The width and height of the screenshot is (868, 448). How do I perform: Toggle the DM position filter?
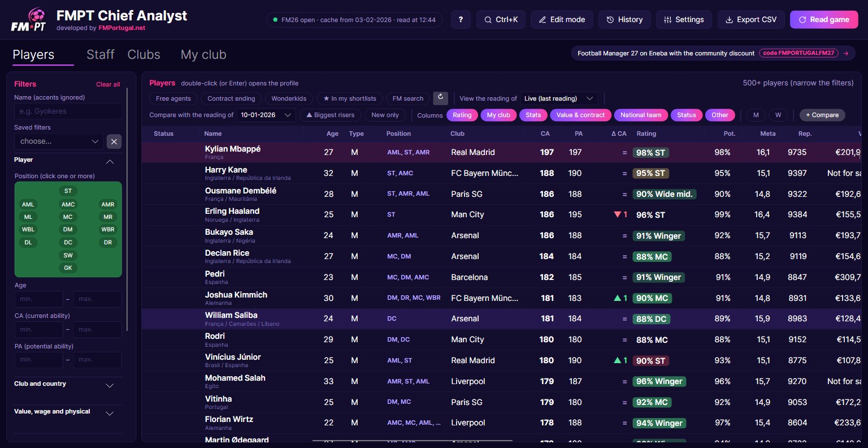click(68, 230)
